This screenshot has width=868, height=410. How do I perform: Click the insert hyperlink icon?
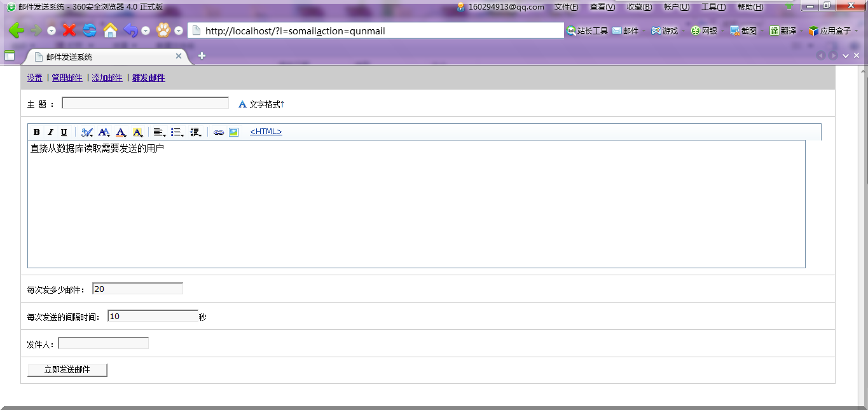(x=219, y=132)
